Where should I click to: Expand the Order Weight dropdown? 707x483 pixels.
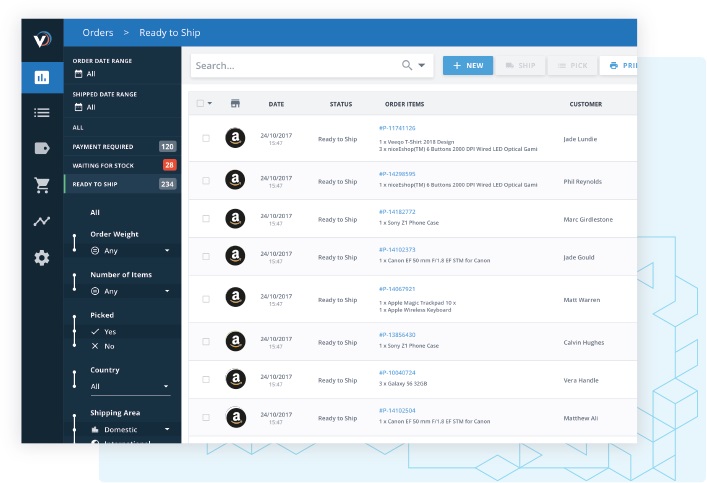pyautogui.click(x=128, y=251)
